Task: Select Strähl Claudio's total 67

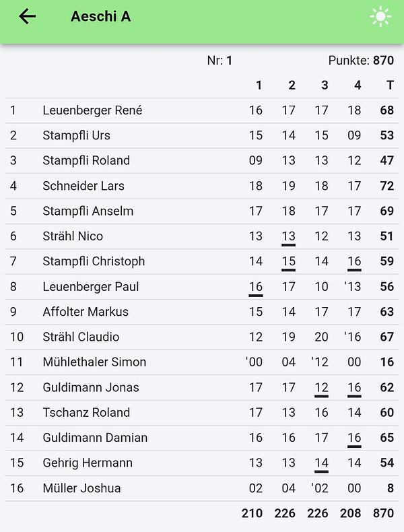Action: click(386, 337)
